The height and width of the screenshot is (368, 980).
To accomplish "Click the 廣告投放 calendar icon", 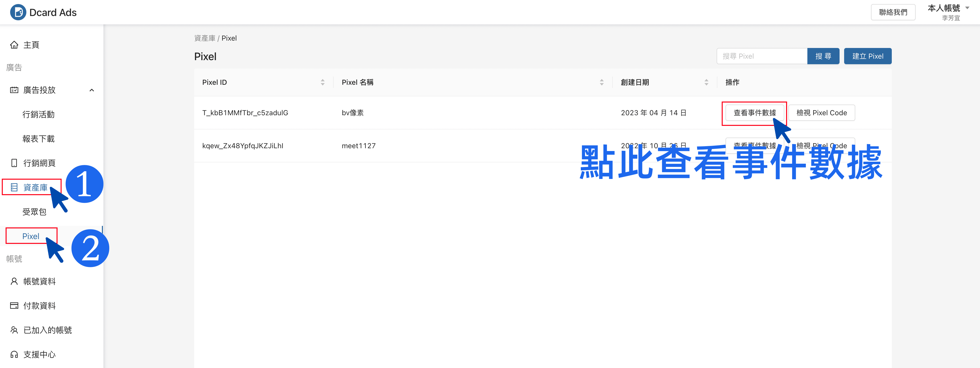I will (14, 90).
